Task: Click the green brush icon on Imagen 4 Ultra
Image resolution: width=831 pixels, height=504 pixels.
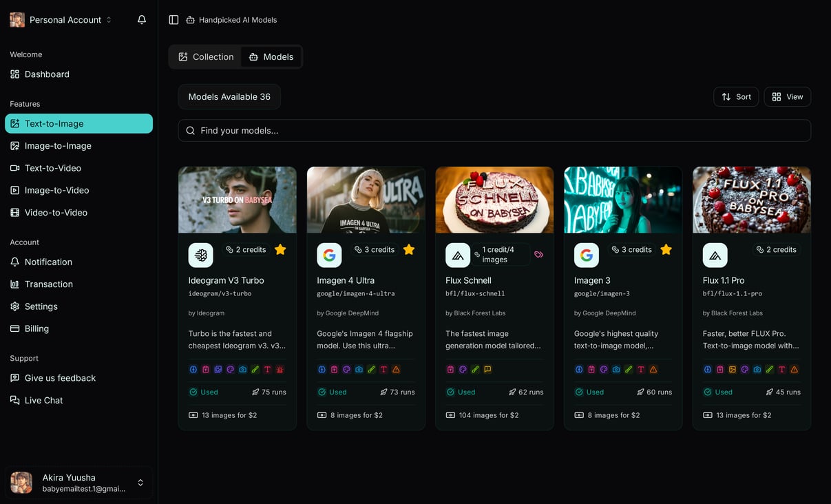Action: [372, 370]
